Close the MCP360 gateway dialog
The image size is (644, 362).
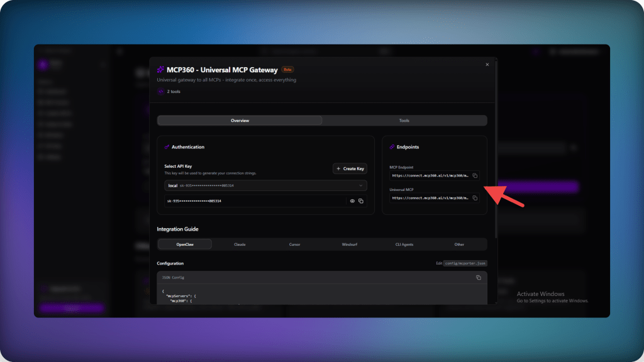coord(487,65)
